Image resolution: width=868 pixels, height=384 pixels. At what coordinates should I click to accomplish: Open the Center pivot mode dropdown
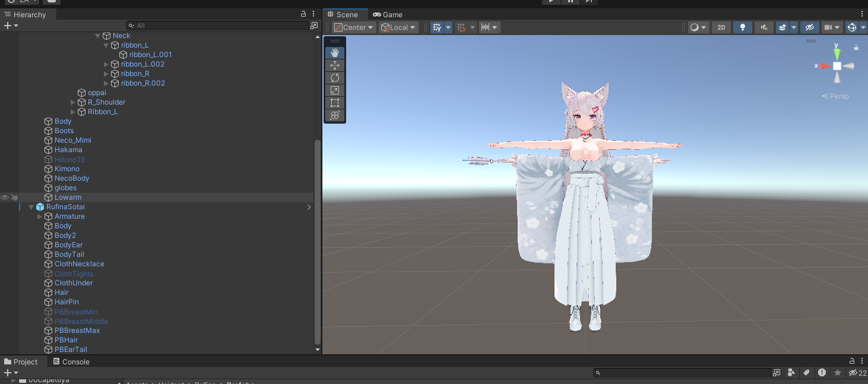[x=354, y=27]
